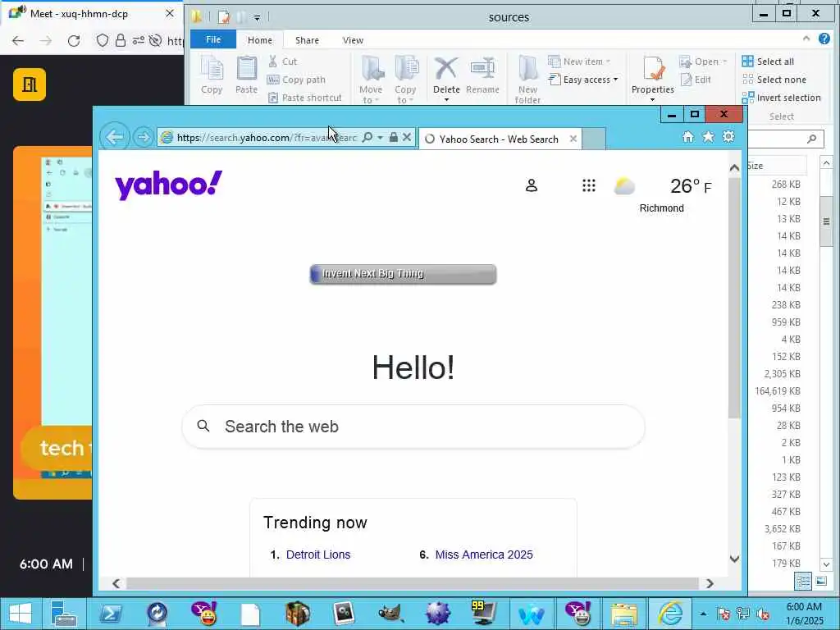This screenshot has height=630, width=840.
Task: Click Invert selection in Explorer ribbon
Action: (x=781, y=98)
